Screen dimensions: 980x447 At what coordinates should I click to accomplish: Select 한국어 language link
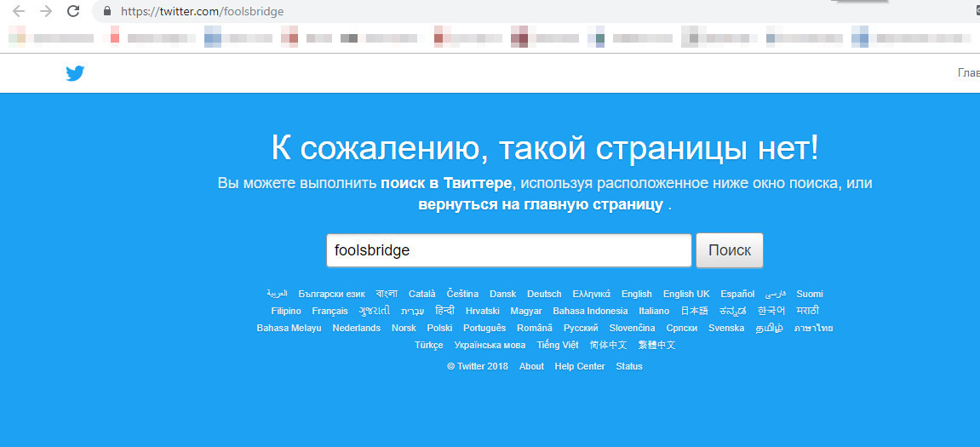click(772, 311)
